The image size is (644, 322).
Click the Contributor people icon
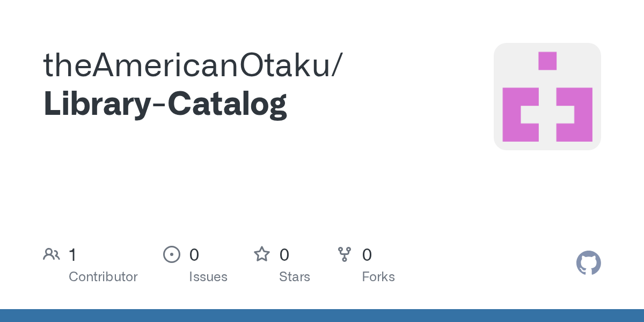(x=52, y=254)
